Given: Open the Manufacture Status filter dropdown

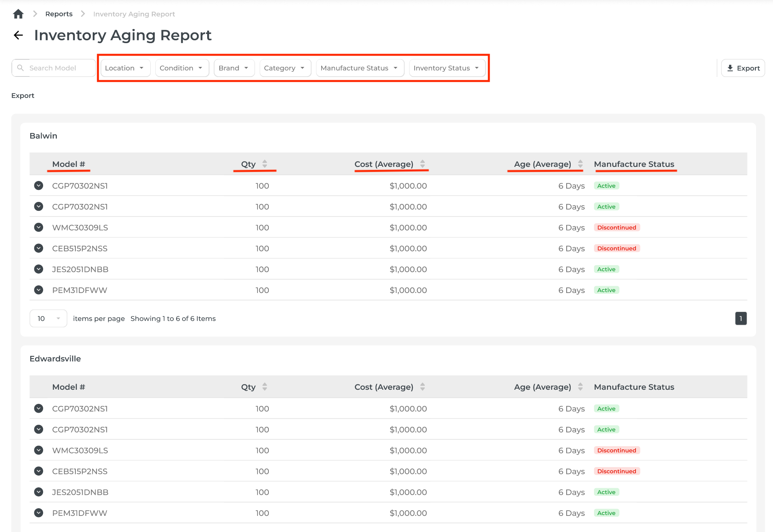Looking at the screenshot, I should pos(359,68).
